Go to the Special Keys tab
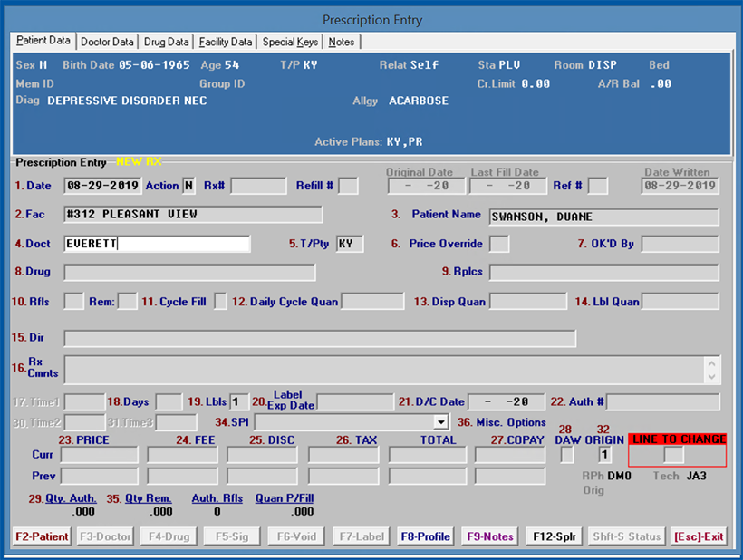The height and width of the screenshot is (560, 743). [x=290, y=42]
